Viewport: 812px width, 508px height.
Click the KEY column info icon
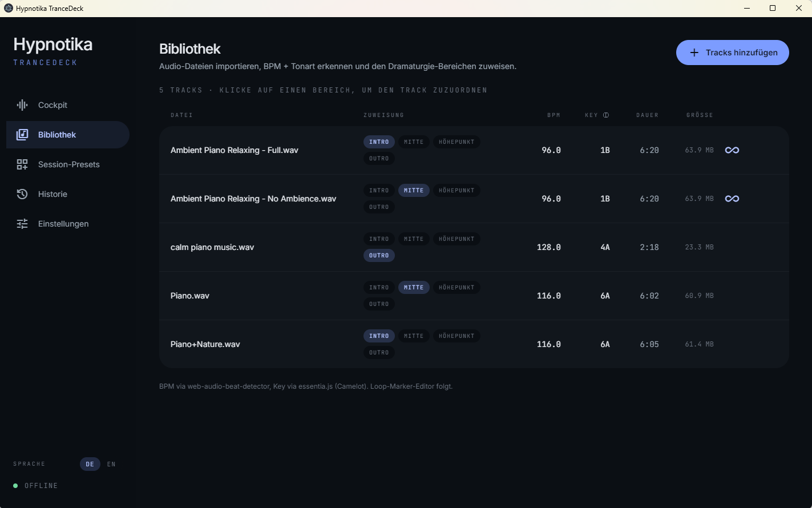pyautogui.click(x=606, y=115)
